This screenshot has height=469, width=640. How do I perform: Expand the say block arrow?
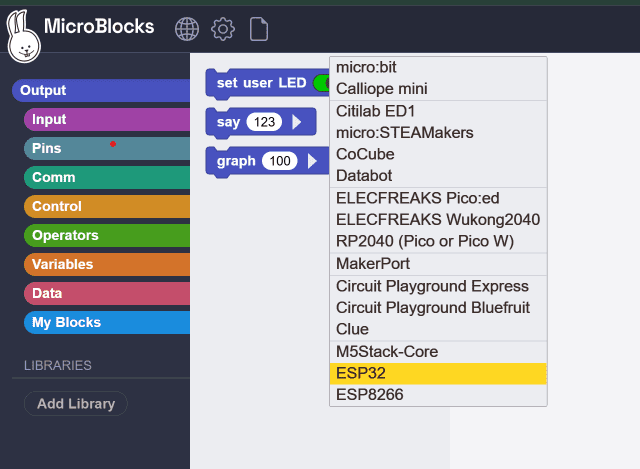coord(296,122)
